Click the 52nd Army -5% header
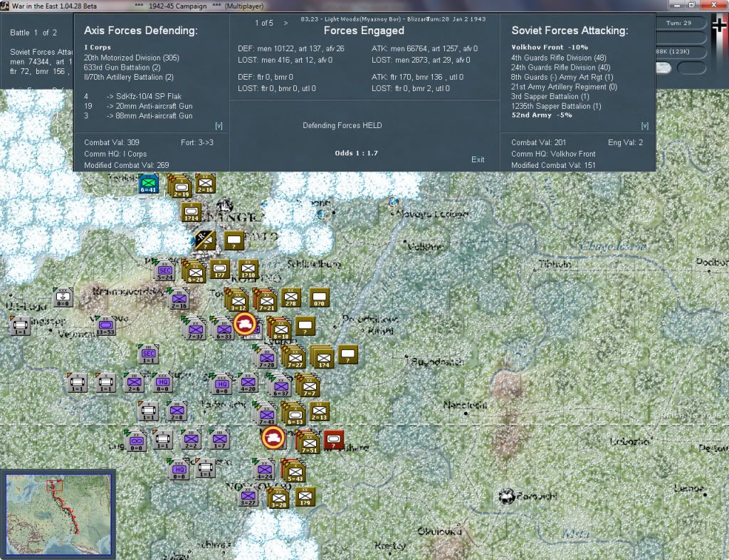 pos(542,115)
